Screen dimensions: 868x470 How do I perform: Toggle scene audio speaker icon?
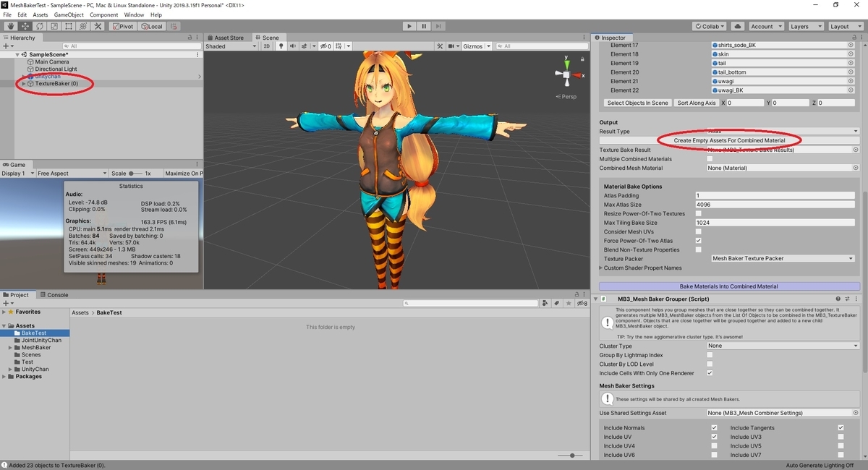click(x=294, y=46)
